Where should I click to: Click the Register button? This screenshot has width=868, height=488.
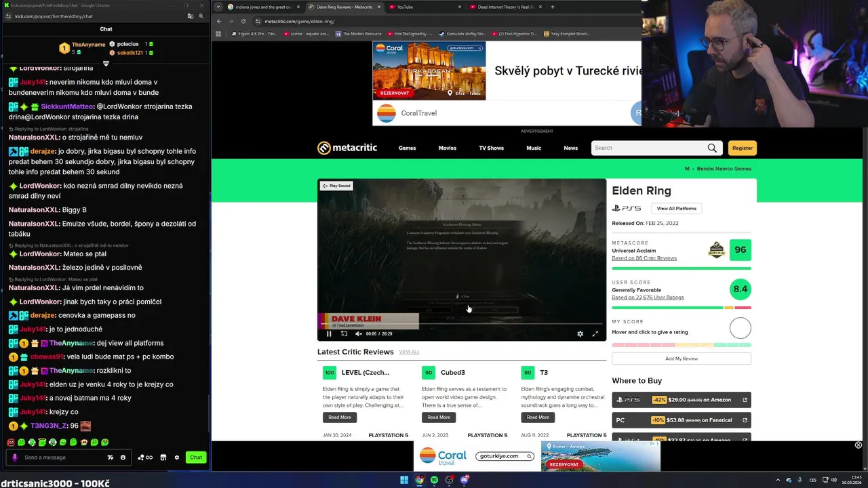[742, 148]
